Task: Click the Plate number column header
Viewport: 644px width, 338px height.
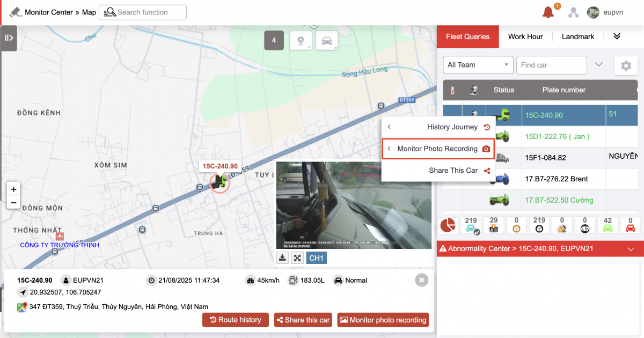Action: click(564, 90)
